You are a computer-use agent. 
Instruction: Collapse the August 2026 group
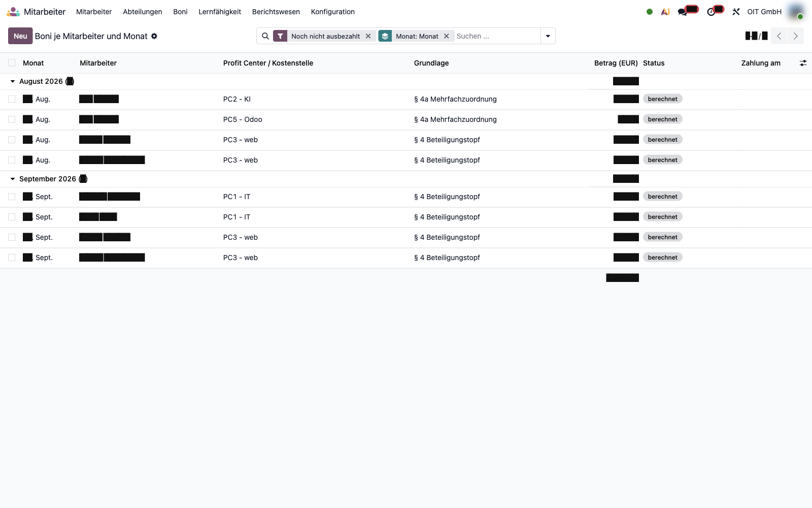13,81
